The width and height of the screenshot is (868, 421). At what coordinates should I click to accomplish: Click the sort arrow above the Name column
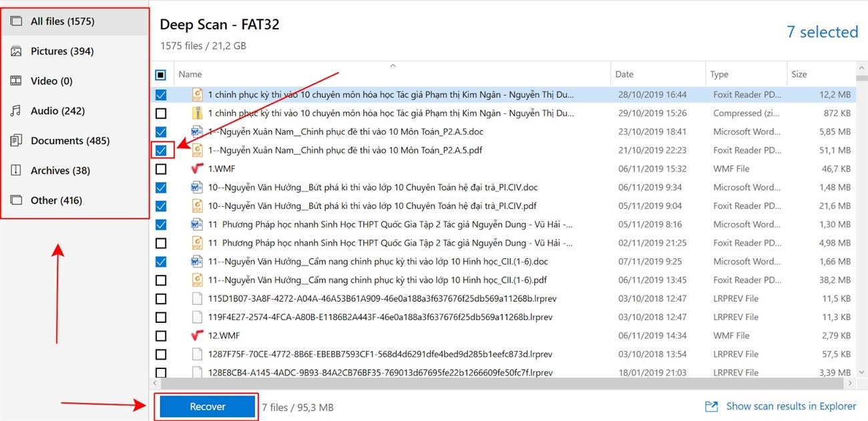[x=393, y=65]
